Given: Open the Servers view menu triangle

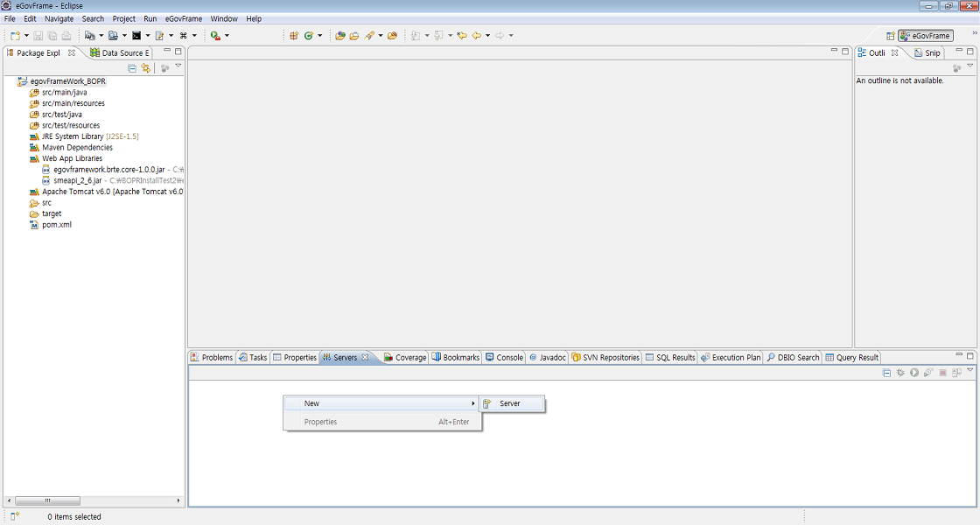Looking at the screenshot, I should point(969,372).
